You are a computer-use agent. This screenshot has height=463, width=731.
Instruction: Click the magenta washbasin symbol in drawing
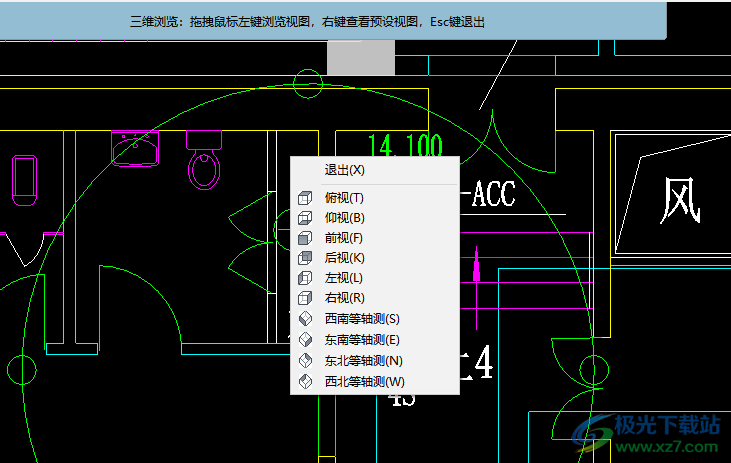click(x=135, y=149)
